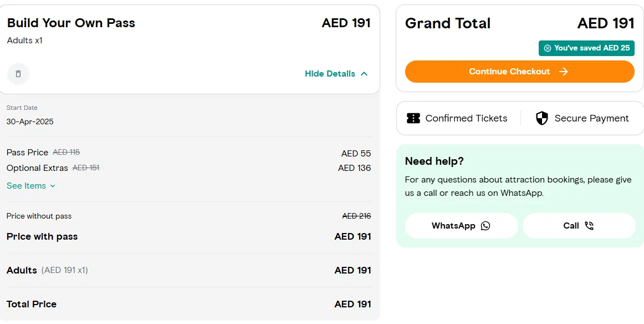The image size is (644, 324).
Task: Click the Need help? heading
Action: tap(434, 161)
